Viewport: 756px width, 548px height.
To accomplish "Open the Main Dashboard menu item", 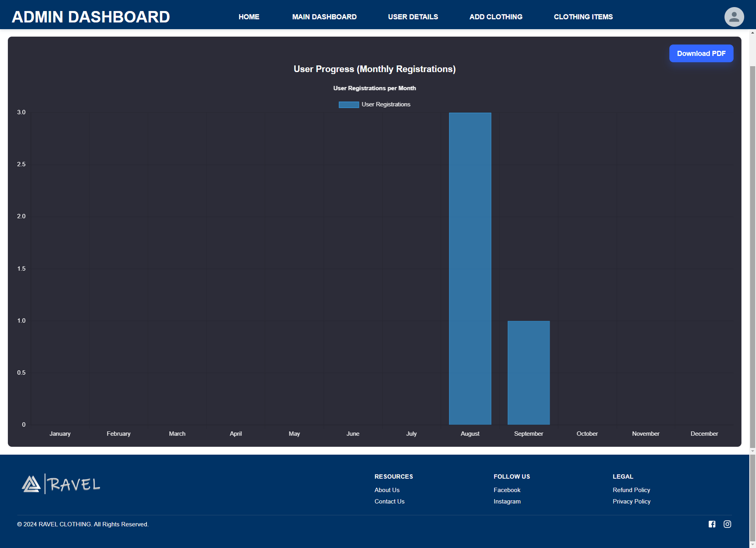I will coord(324,17).
